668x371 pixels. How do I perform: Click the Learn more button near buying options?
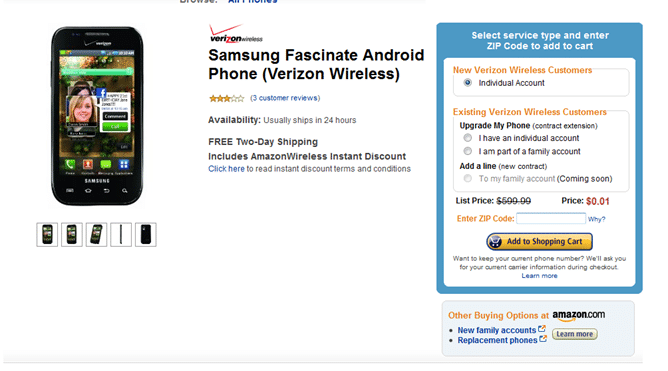[575, 334]
